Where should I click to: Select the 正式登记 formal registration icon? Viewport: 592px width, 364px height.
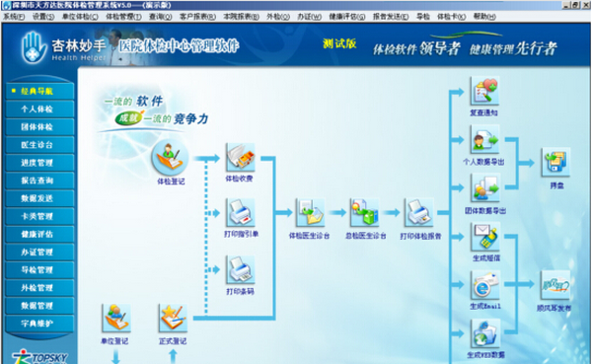click(x=173, y=319)
